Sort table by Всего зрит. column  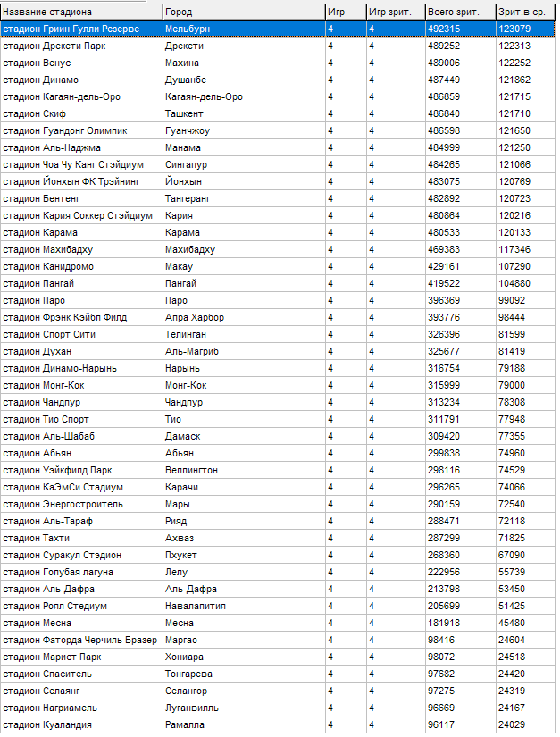pos(459,12)
